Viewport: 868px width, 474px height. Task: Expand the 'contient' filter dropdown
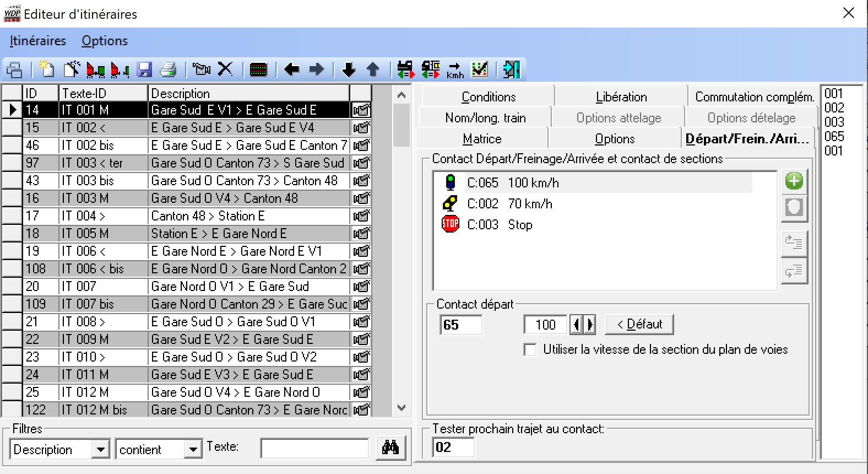click(x=193, y=449)
